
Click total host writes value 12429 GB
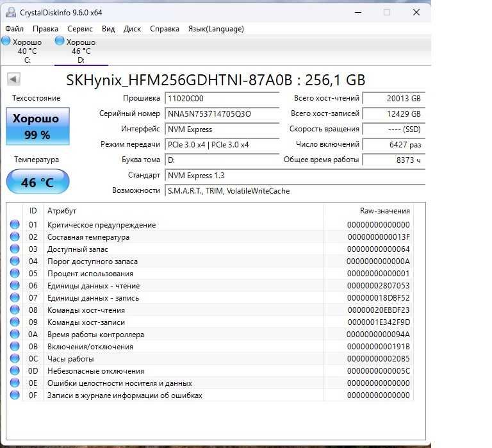[x=394, y=113]
